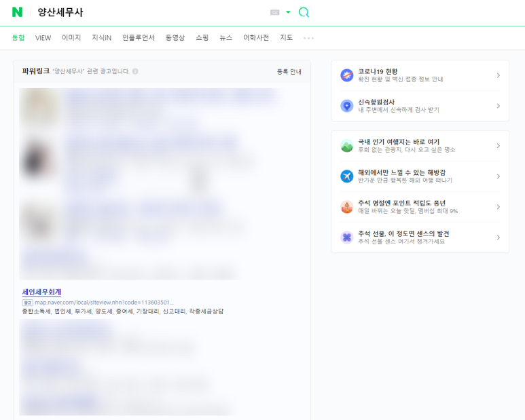Viewport: 525px width, 420px height.
Task: Open the 코로나19 현황 title
Action: tap(378, 71)
